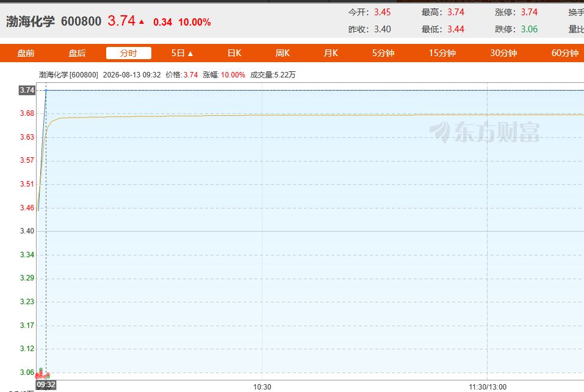Switch to the 日K daily candlestick tab

click(234, 53)
